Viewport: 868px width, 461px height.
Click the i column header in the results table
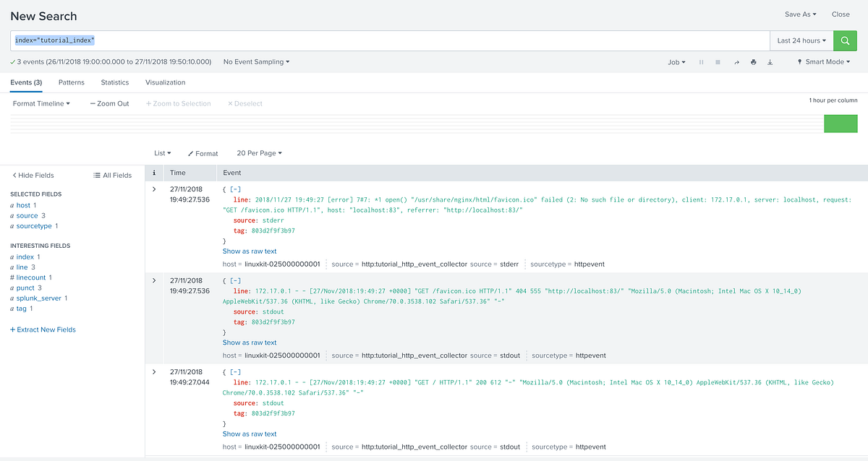[x=154, y=173]
